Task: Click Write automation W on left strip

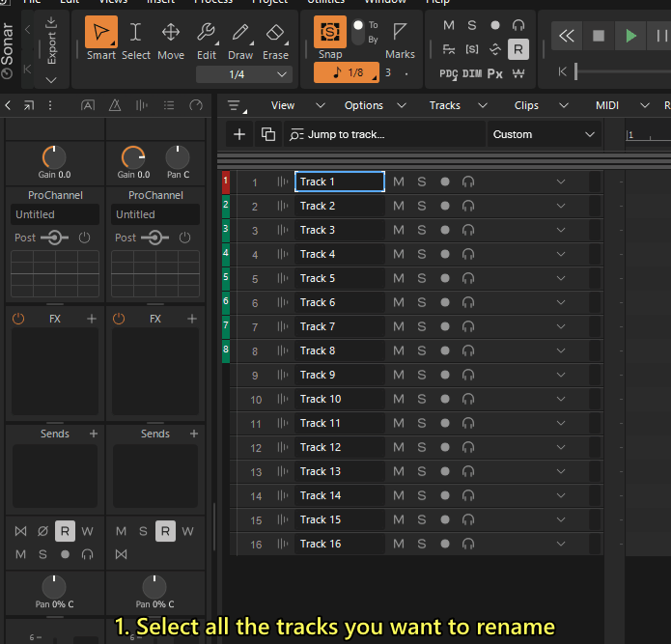Action: (x=87, y=531)
